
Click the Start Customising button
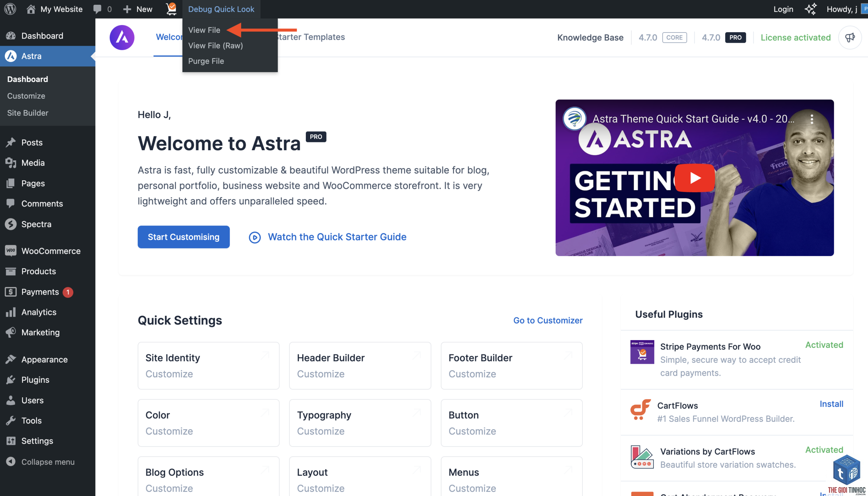click(x=184, y=237)
